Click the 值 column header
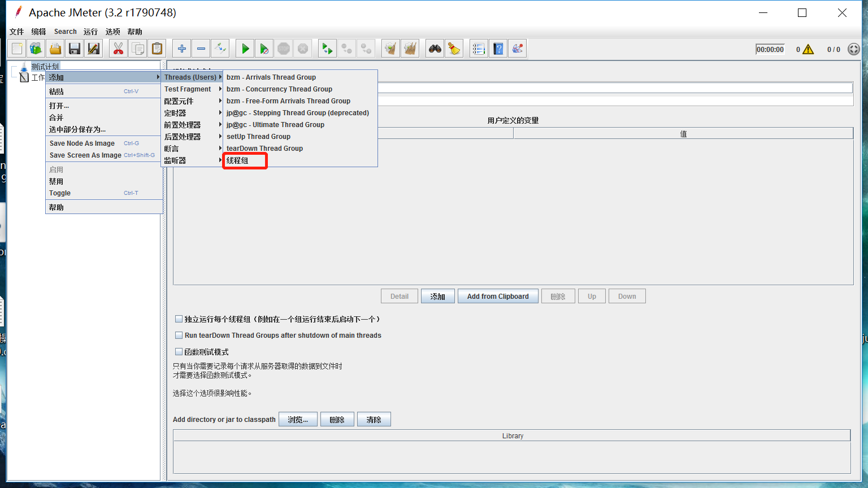Image resolution: width=868 pixels, height=488 pixels. (683, 134)
